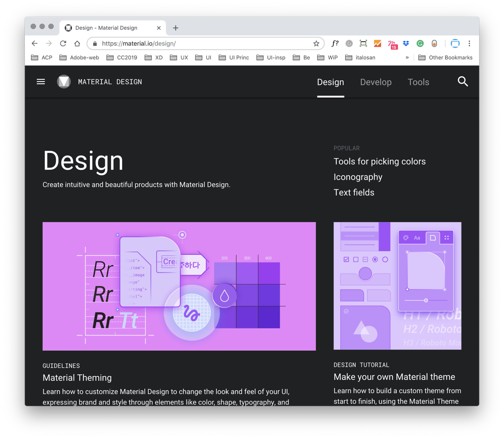Click the purple Material Theming banner image

[x=179, y=286]
